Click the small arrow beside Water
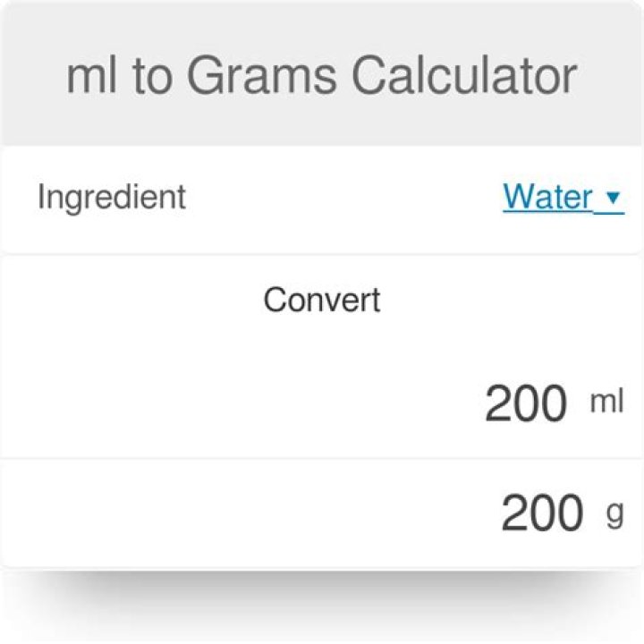 614,199
